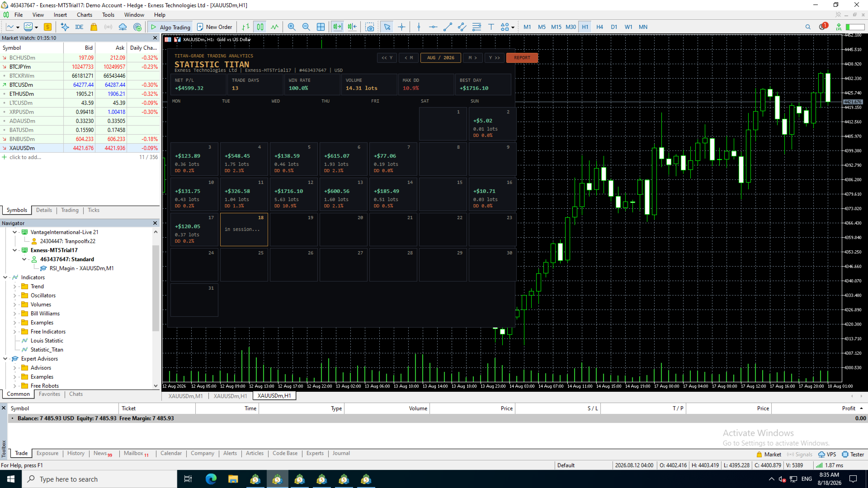Image resolution: width=868 pixels, height=488 pixels.
Task: Collapse the Indicators tree node
Action: [x=5, y=277]
